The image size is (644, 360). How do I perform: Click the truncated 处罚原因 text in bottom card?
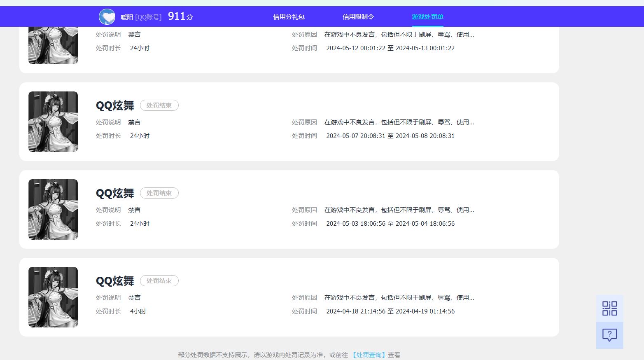(399, 297)
